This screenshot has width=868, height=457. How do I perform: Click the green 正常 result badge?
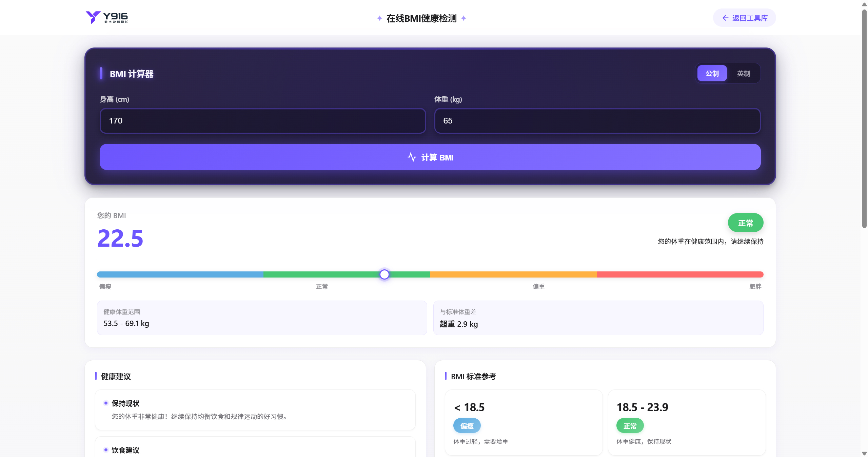click(745, 223)
